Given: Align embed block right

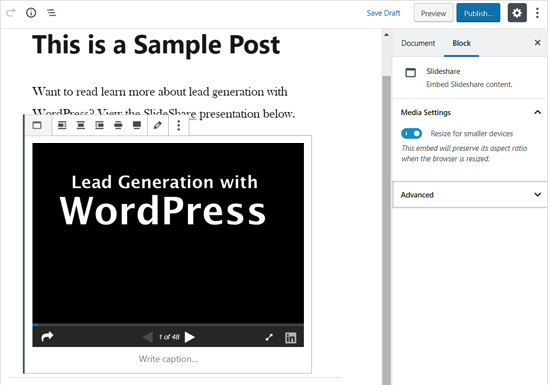Looking at the screenshot, I should point(100,125).
